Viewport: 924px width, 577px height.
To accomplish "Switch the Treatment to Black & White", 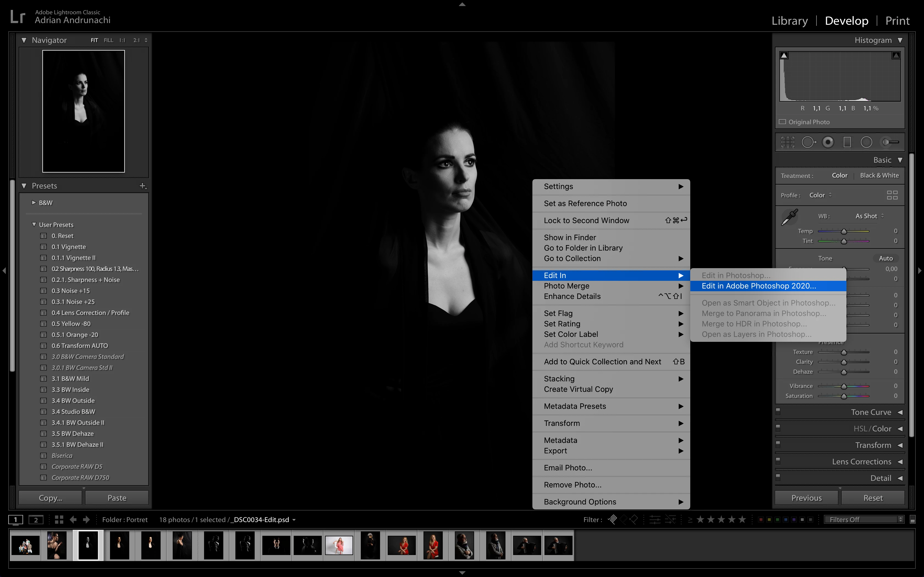I will coord(879,176).
